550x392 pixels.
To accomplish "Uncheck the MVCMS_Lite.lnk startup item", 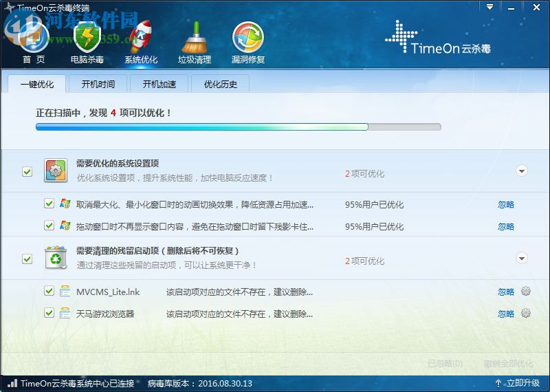I will pyautogui.click(x=49, y=291).
